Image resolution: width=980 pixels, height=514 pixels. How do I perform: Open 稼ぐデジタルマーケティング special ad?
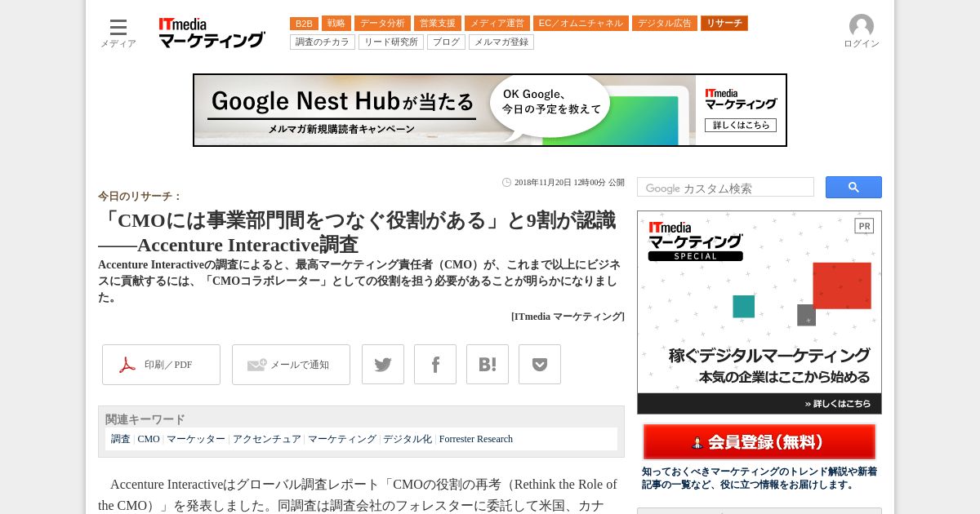tap(759, 312)
